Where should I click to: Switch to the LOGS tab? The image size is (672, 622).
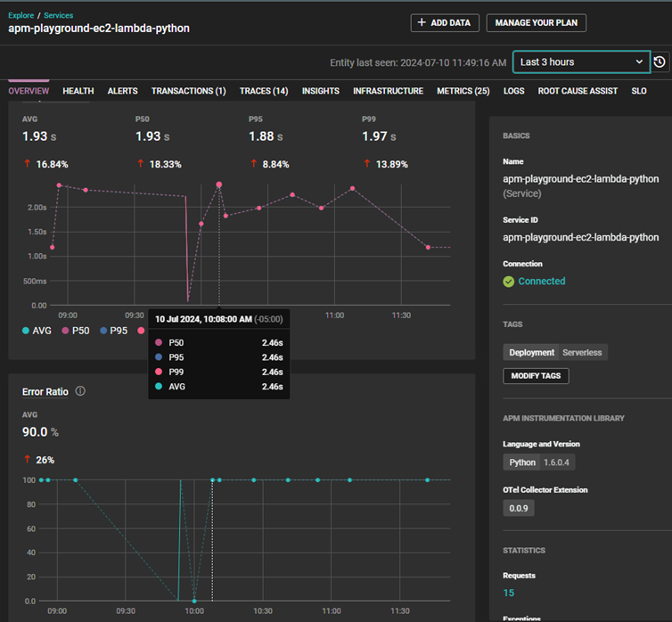[514, 91]
